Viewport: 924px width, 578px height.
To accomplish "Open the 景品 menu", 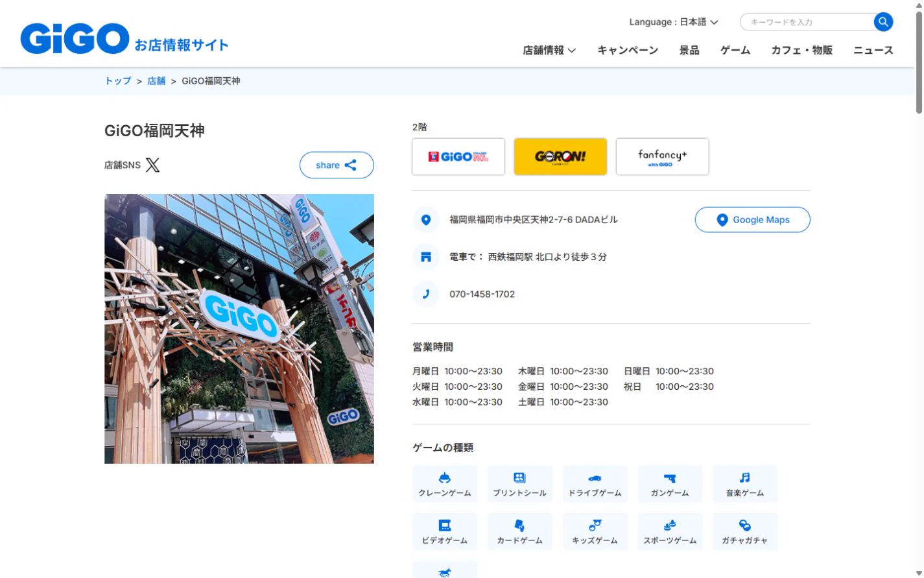I will click(x=689, y=50).
